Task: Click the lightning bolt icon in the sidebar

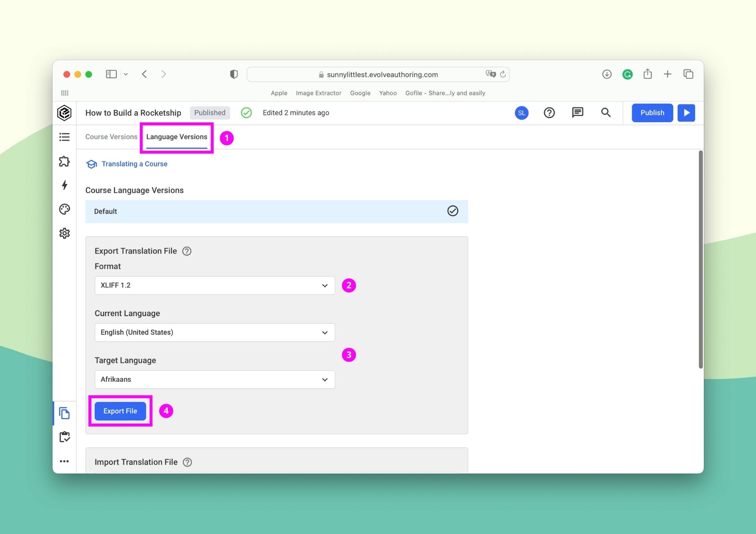Action: [64, 185]
